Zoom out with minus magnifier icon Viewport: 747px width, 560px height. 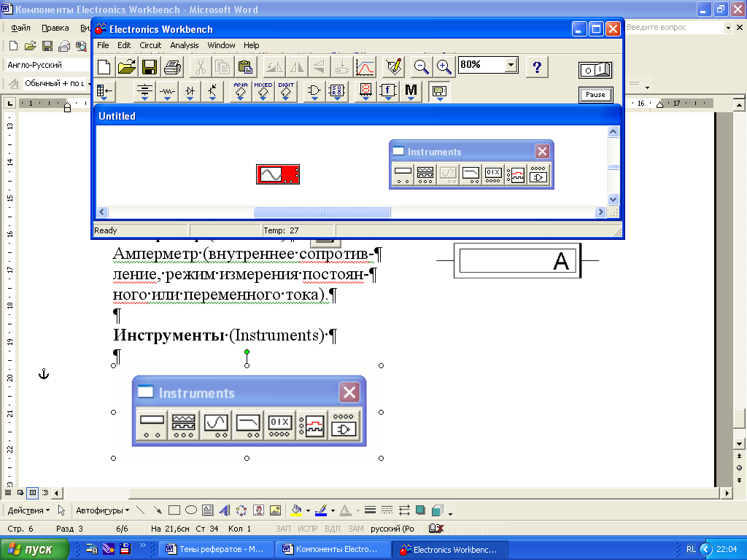pos(421,66)
